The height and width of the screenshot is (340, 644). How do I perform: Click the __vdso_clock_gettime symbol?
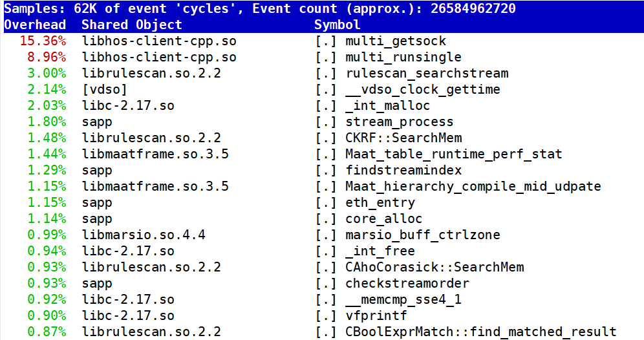422,90
